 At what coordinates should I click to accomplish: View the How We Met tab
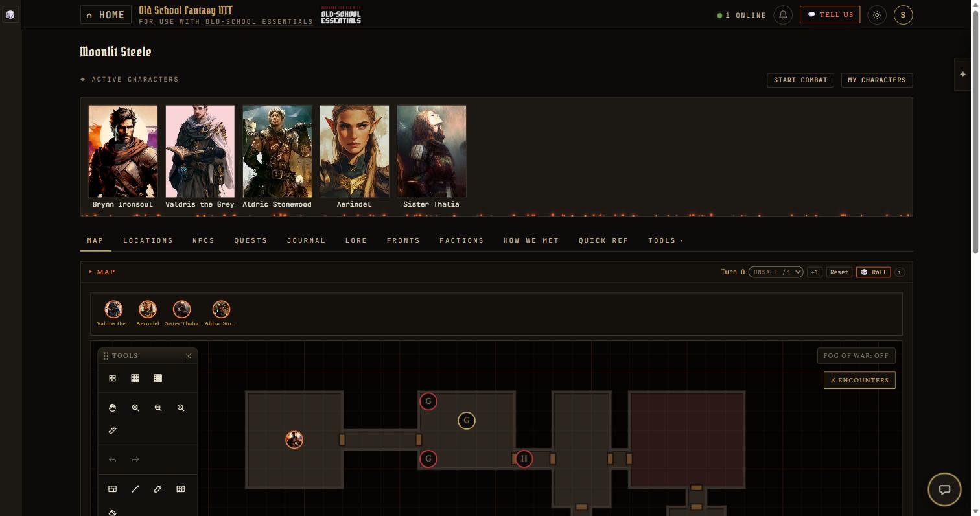(x=531, y=240)
